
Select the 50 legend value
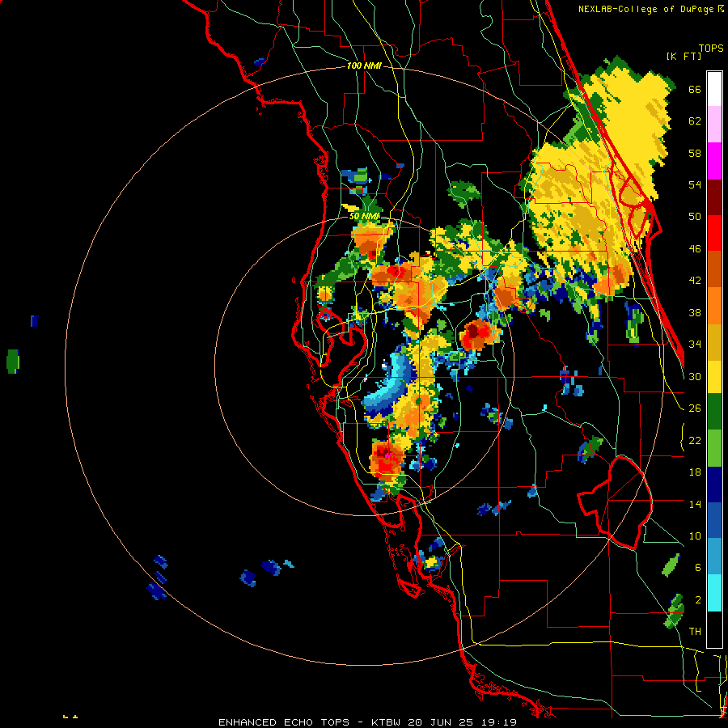[695, 217]
